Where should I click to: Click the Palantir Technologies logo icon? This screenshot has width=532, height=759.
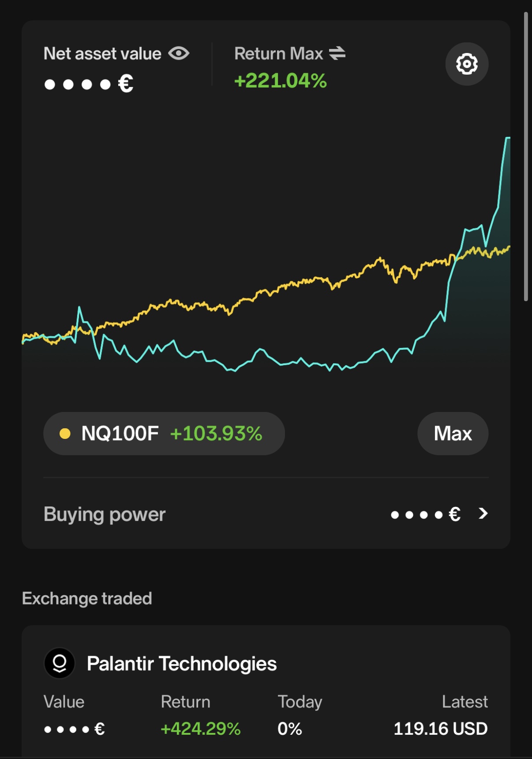pos(60,663)
